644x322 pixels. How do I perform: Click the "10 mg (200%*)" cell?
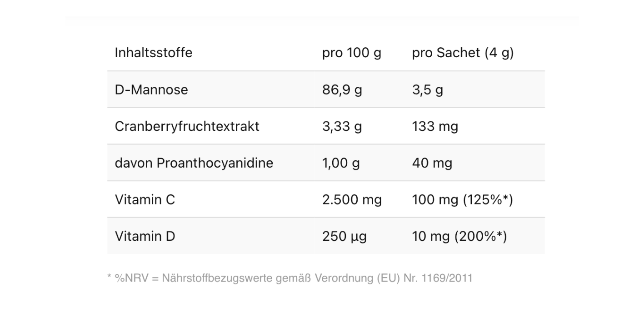pos(459,237)
